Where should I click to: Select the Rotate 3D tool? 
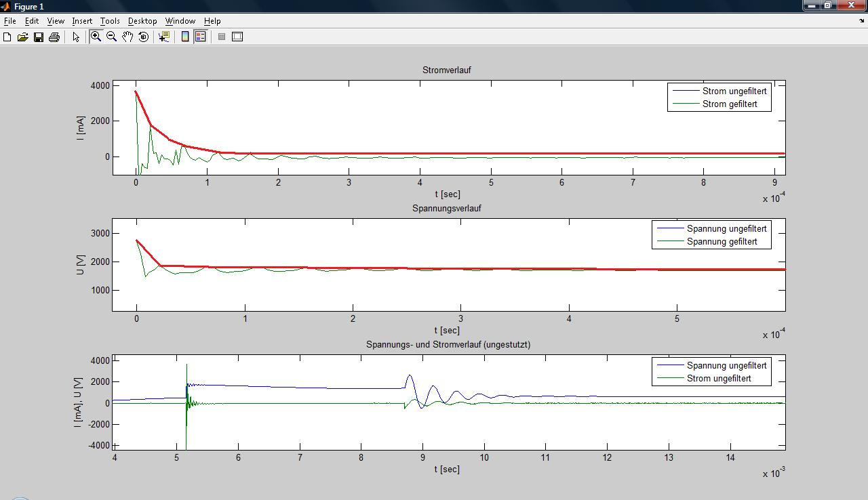coord(143,37)
